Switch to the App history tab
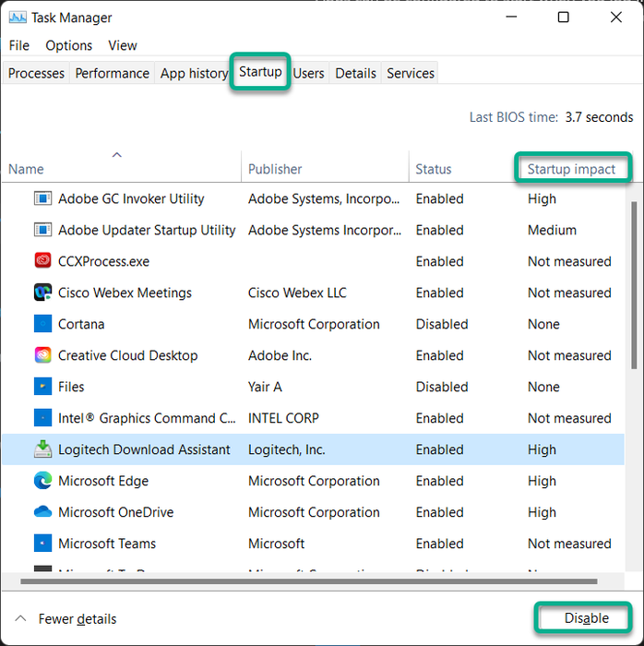The image size is (644, 646). click(x=194, y=73)
